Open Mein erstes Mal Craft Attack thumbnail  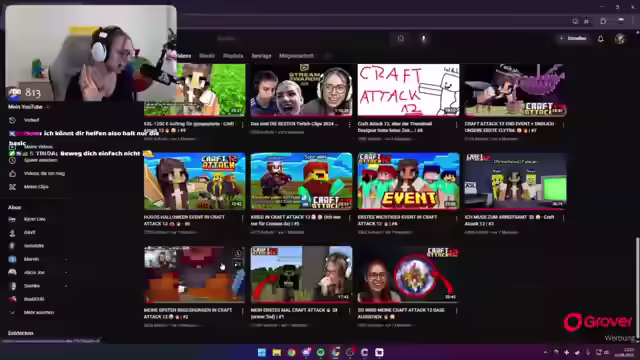click(x=301, y=274)
